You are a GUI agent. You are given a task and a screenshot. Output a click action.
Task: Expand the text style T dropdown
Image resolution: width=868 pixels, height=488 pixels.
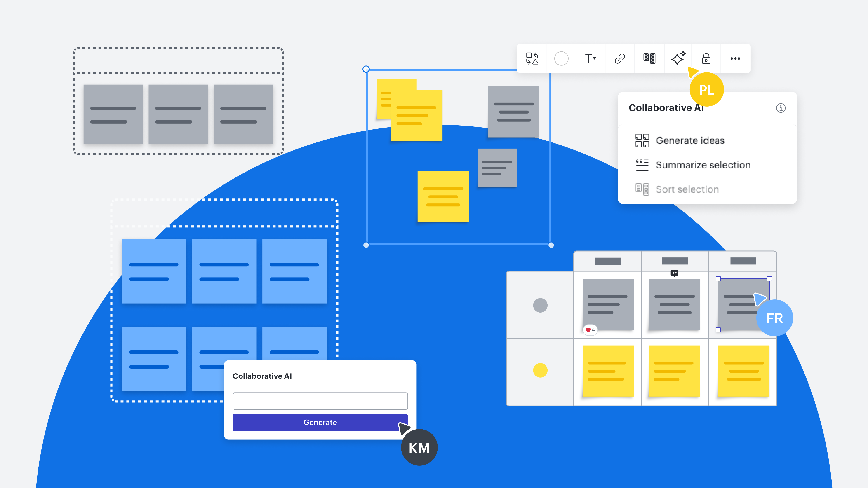pos(590,58)
